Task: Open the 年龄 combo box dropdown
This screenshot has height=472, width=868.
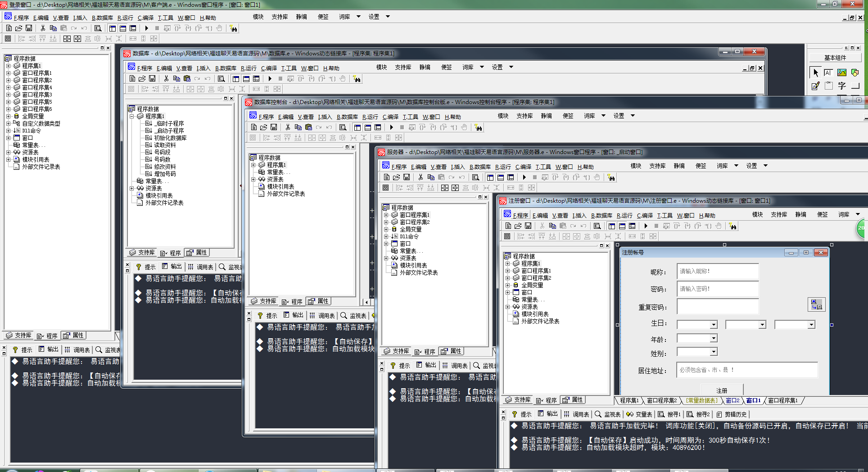Action: (x=714, y=338)
